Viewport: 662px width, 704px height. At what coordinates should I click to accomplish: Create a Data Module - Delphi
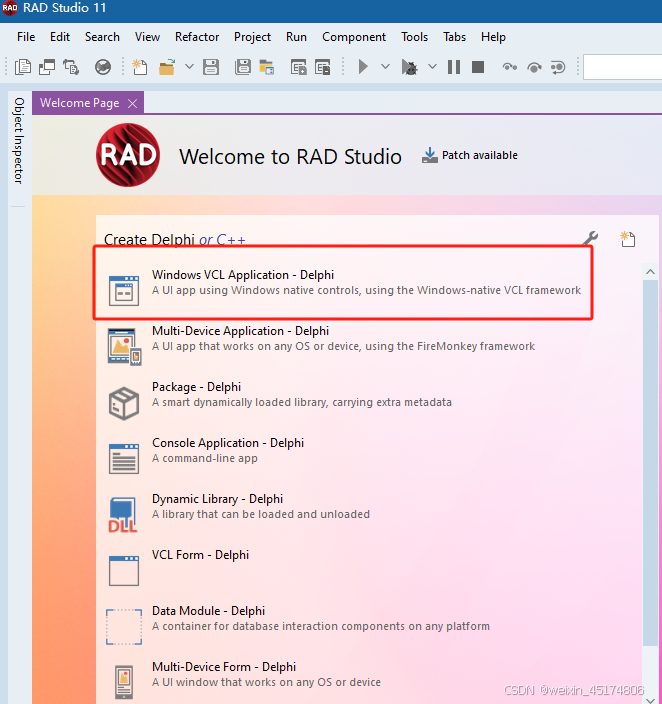pyautogui.click(x=321, y=618)
